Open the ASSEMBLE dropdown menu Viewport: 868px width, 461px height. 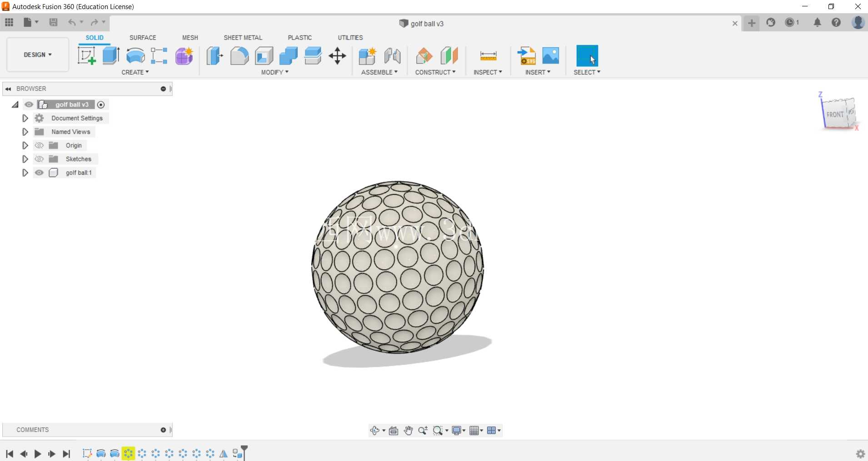pos(379,72)
